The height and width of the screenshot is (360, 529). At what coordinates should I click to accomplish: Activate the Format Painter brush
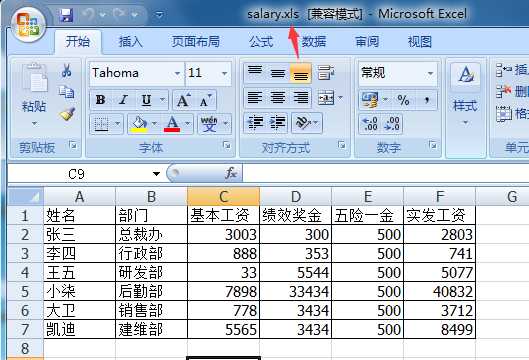[x=67, y=114]
